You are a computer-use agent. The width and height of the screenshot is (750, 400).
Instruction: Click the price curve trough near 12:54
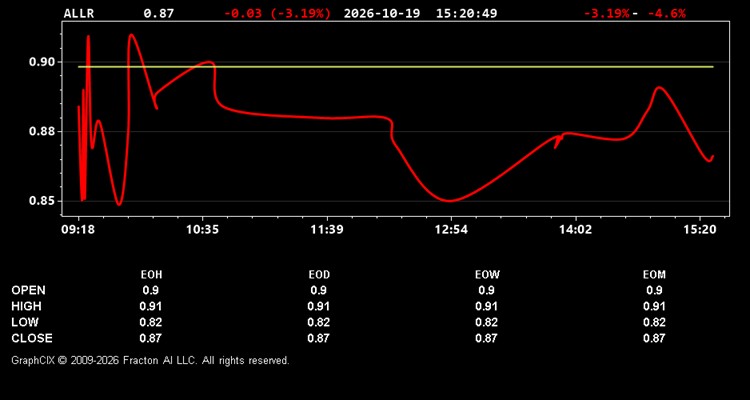(x=450, y=200)
